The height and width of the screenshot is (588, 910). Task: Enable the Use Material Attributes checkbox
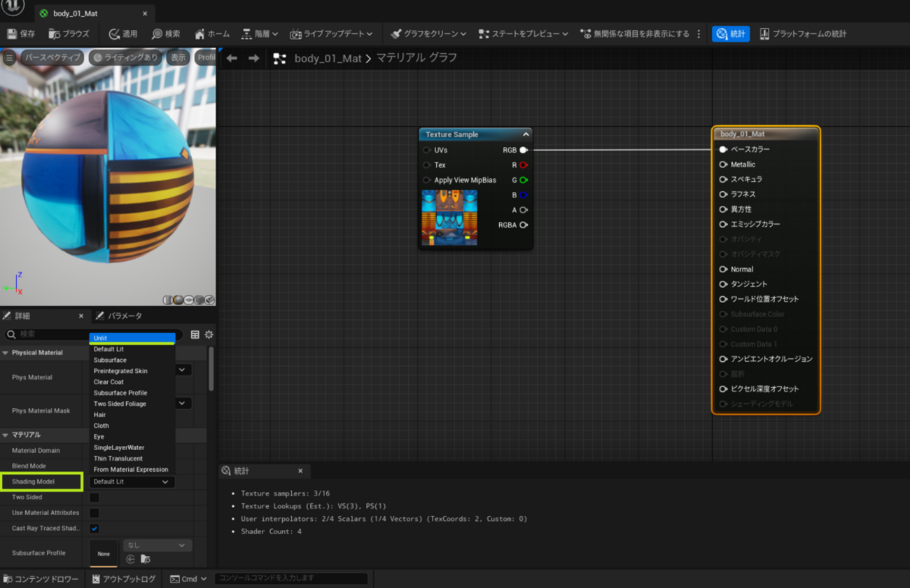[94, 513]
